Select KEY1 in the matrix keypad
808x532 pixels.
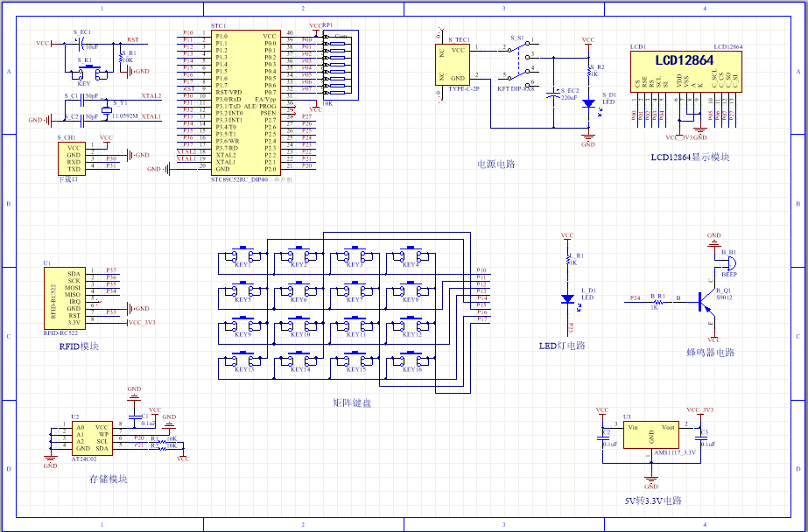pyautogui.click(x=242, y=258)
